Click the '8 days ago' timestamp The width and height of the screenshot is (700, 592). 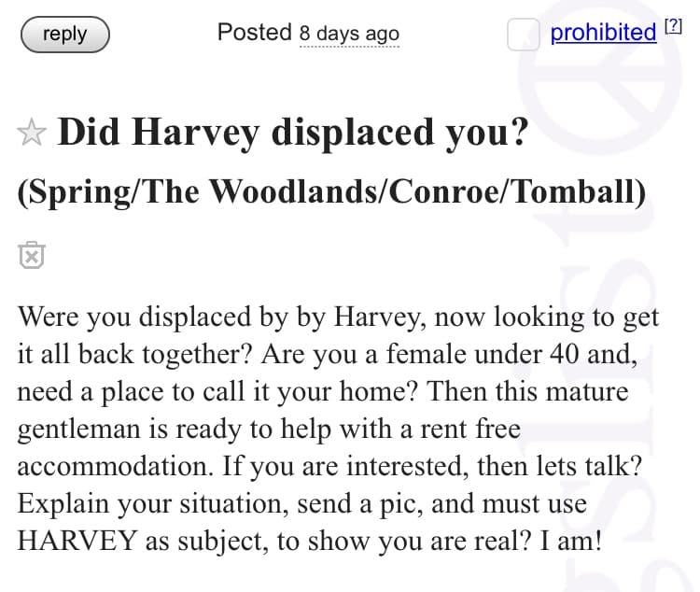click(349, 34)
